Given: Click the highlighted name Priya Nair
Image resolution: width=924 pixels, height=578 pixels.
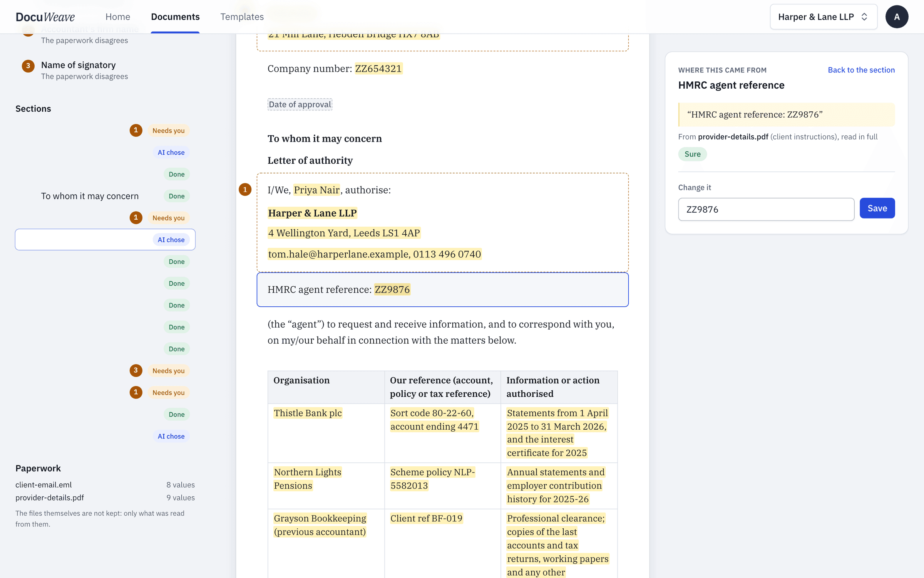Looking at the screenshot, I should pyautogui.click(x=316, y=190).
